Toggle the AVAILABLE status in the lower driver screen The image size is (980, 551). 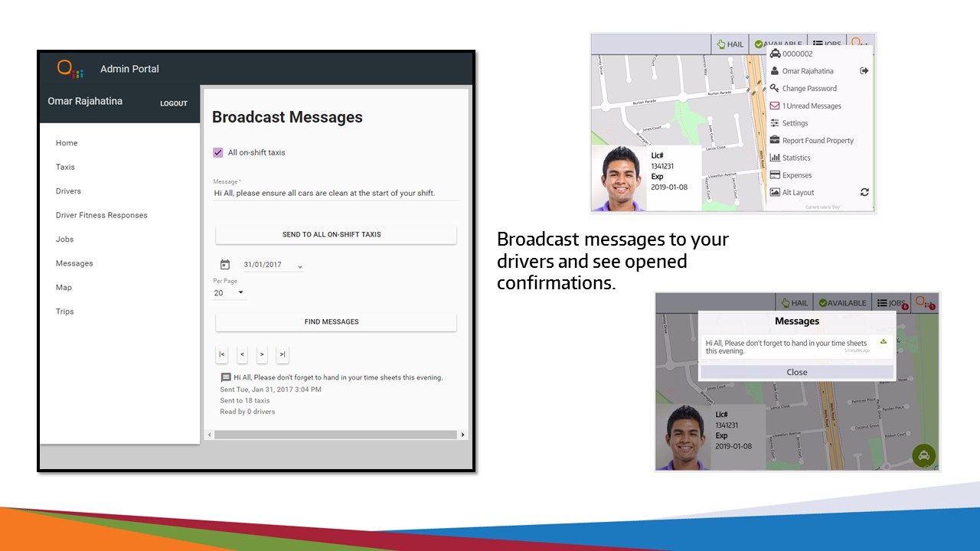point(841,302)
